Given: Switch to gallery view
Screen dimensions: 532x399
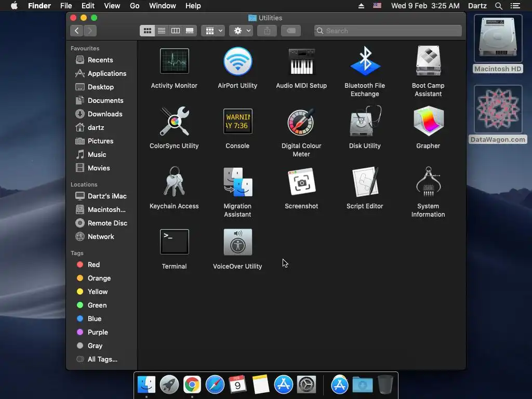Looking at the screenshot, I should pos(190,31).
